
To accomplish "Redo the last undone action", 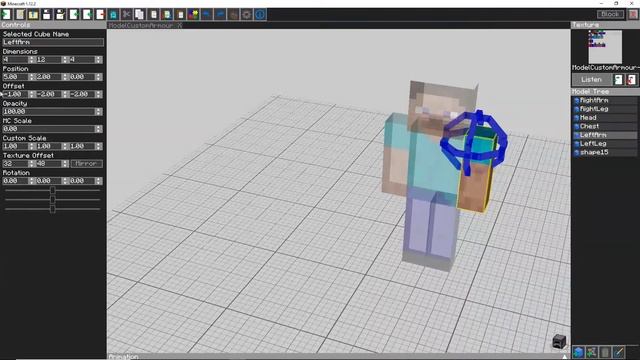I will (x=220, y=15).
